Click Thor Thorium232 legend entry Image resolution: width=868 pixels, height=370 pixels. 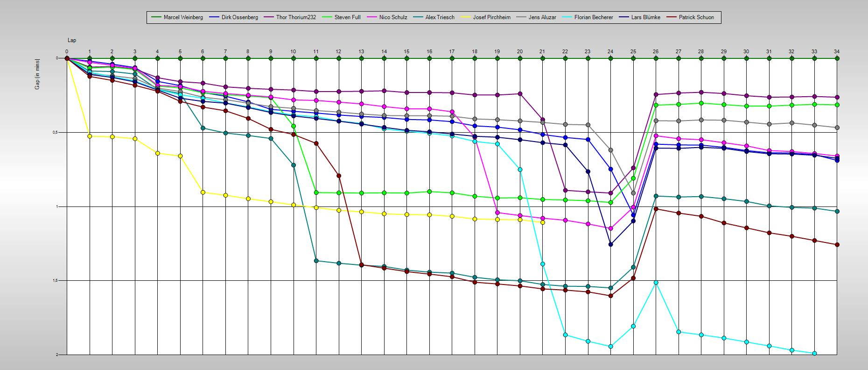290,17
